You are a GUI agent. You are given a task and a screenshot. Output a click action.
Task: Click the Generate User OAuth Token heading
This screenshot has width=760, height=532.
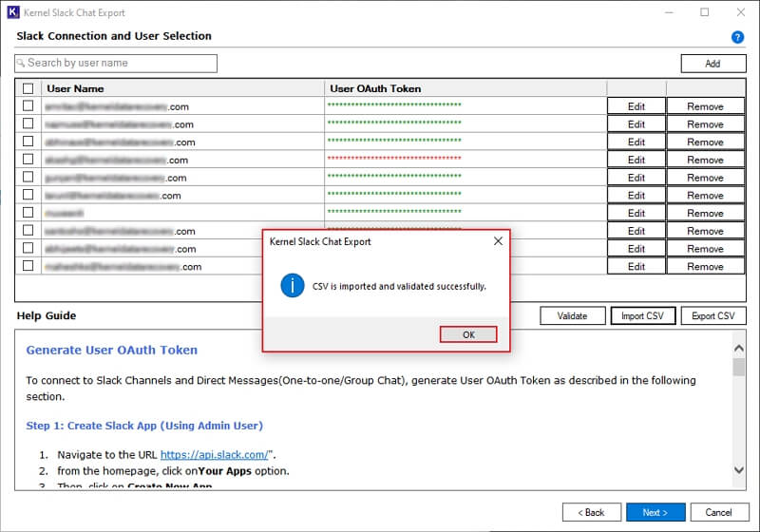[x=112, y=351]
